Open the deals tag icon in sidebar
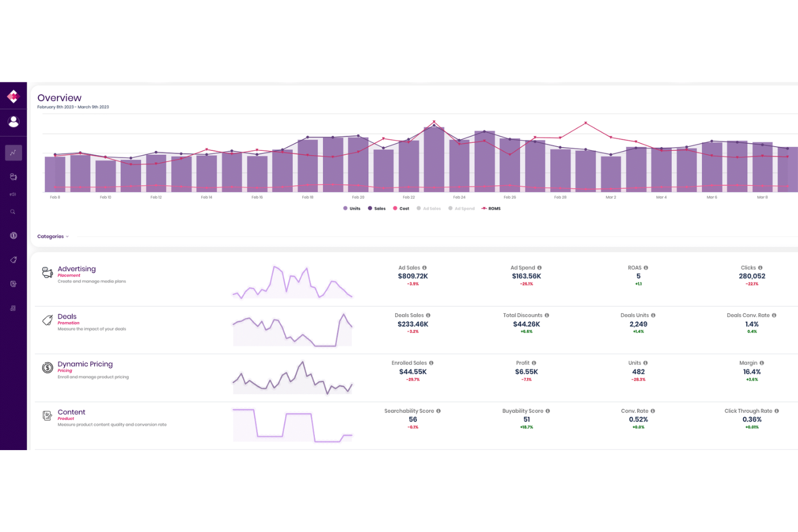Image resolution: width=798 pixels, height=532 pixels. click(13, 260)
